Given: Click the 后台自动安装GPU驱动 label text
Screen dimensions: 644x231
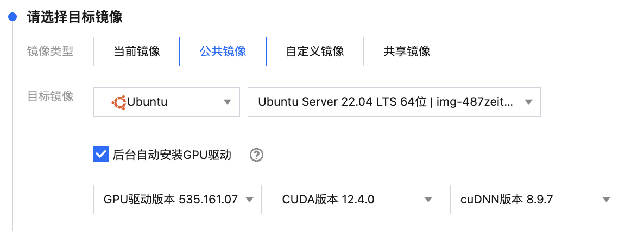Looking at the screenshot, I should (172, 155).
